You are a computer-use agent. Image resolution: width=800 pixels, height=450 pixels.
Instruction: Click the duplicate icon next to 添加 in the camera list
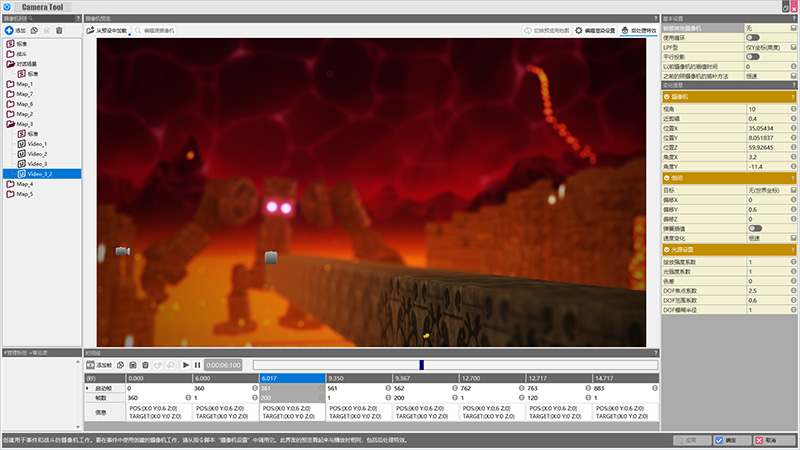click(x=34, y=31)
